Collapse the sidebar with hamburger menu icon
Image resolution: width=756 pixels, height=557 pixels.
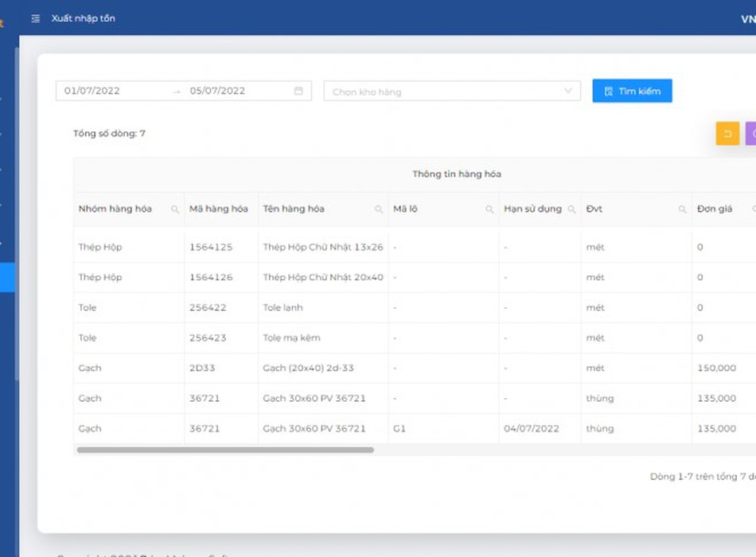click(x=35, y=18)
